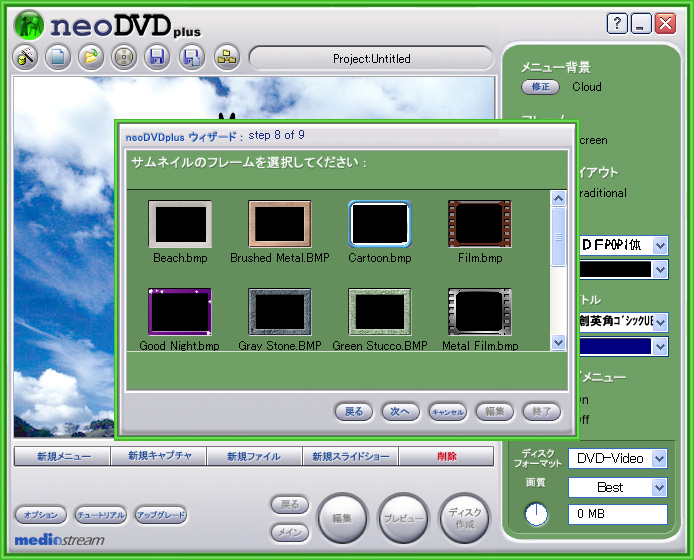Screen dimensions: 694x560
Task: Expand the black color dropdown
Action: [660, 269]
